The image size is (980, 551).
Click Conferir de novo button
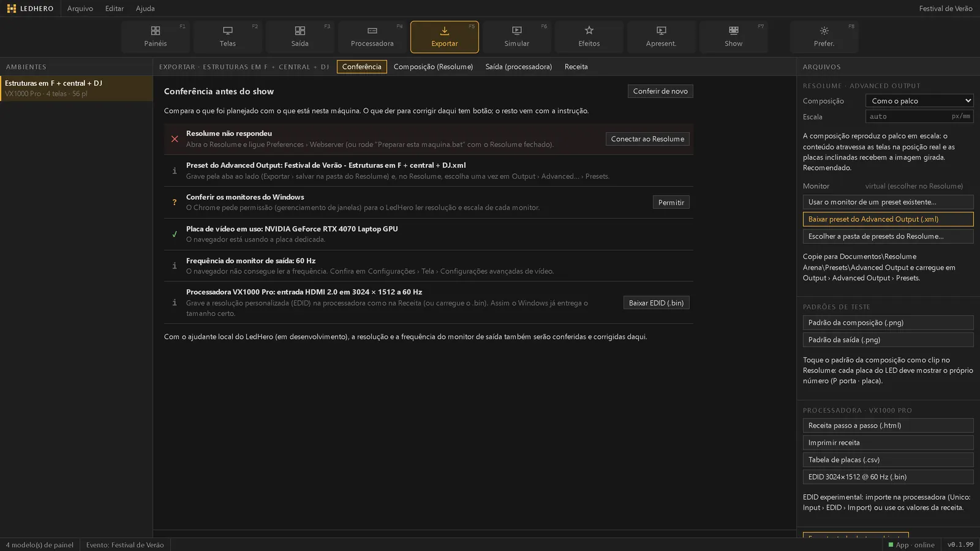click(x=660, y=91)
